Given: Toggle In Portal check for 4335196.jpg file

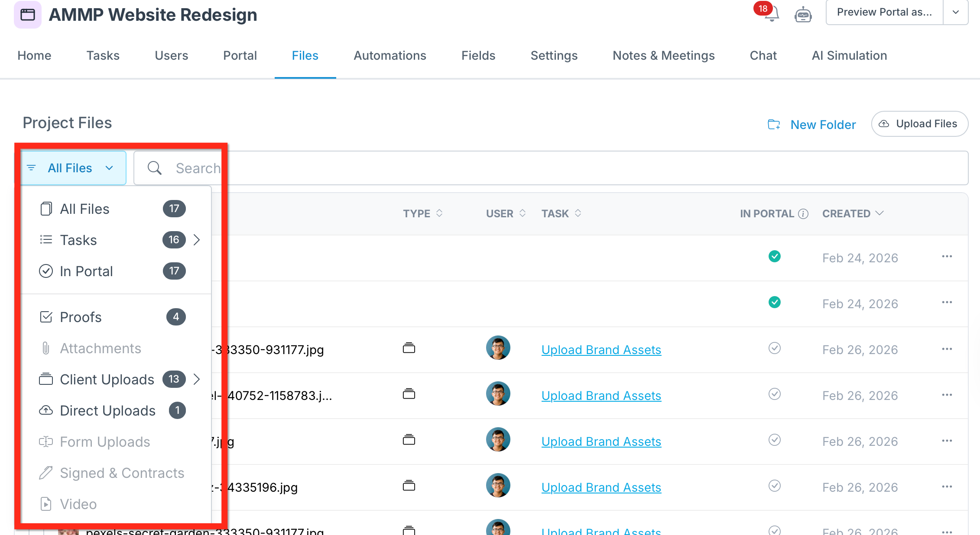Looking at the screenshot, I should [x=774, y=486].
